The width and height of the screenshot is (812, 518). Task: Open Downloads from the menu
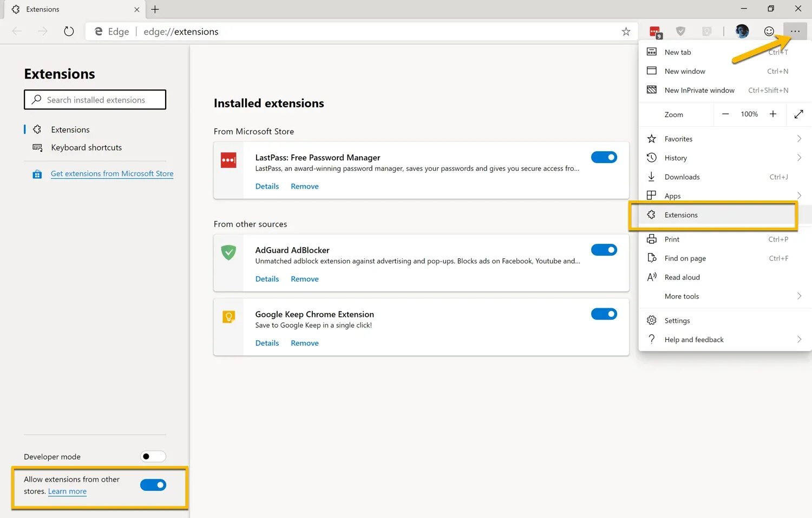[724, 177]
